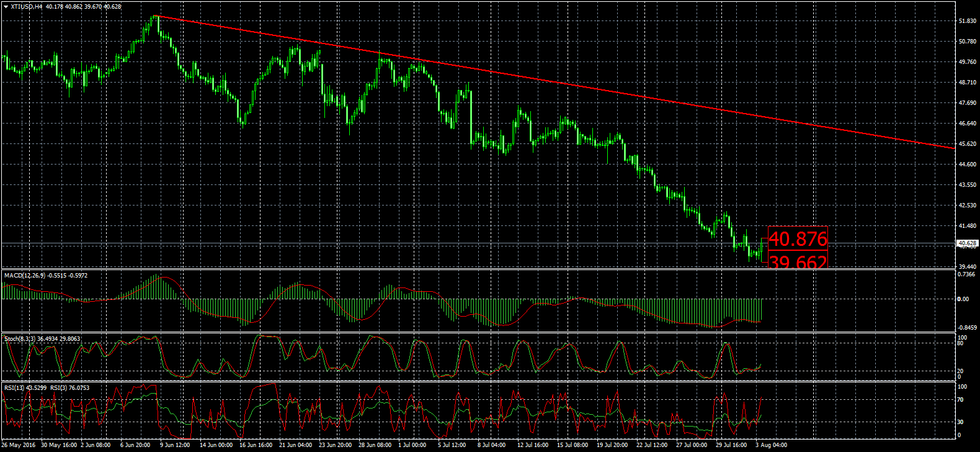Click the 51.830 level on price scale
The height and width of the screenshot is (452, 980).
click(967, 21)
